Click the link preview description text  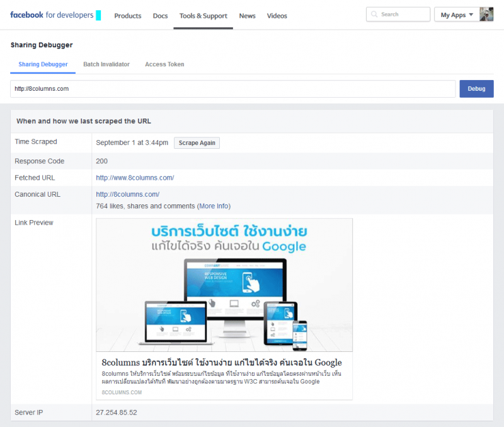[222, 377]
